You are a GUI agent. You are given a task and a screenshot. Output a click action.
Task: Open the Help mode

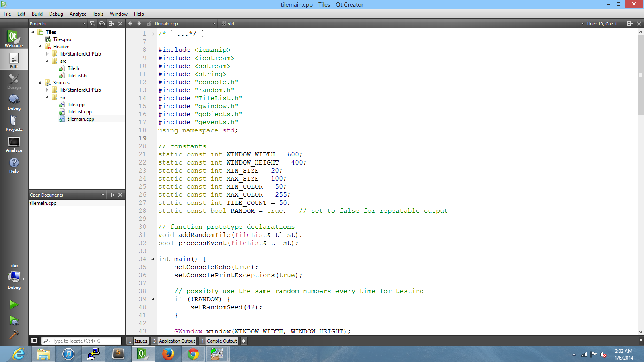point(14,165)
